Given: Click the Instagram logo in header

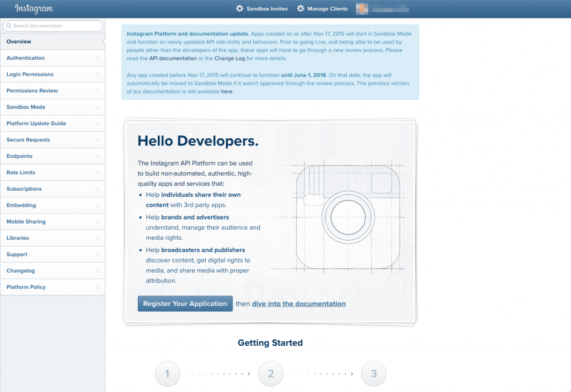Looking at the screenshot, I should tap(33, 9).
